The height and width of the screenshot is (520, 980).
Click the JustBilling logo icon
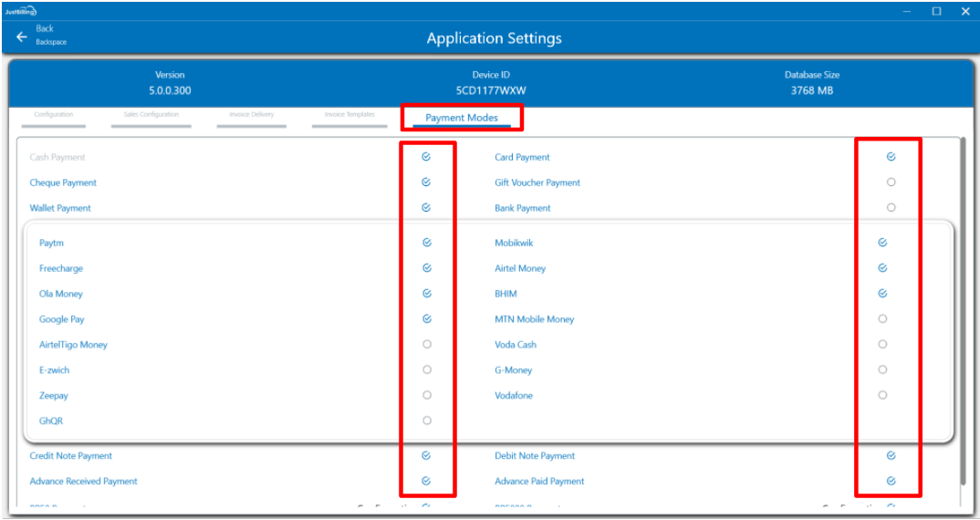click(18, 11)
